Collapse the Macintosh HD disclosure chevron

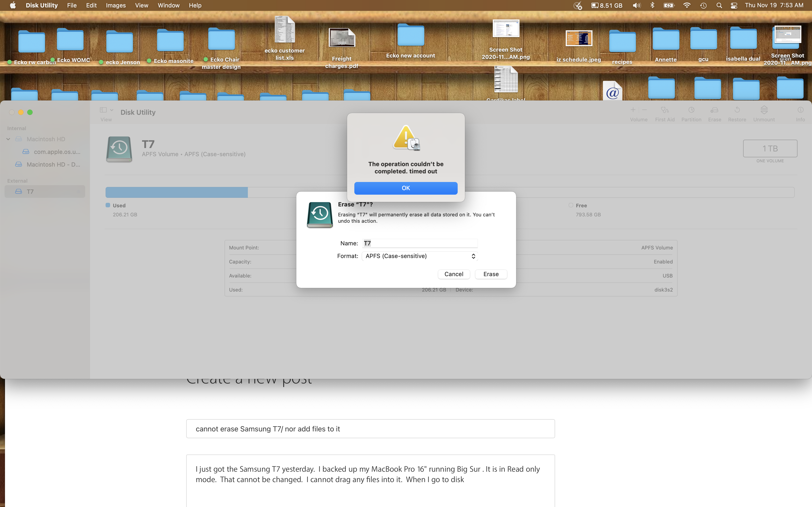(x=8, y=139)
